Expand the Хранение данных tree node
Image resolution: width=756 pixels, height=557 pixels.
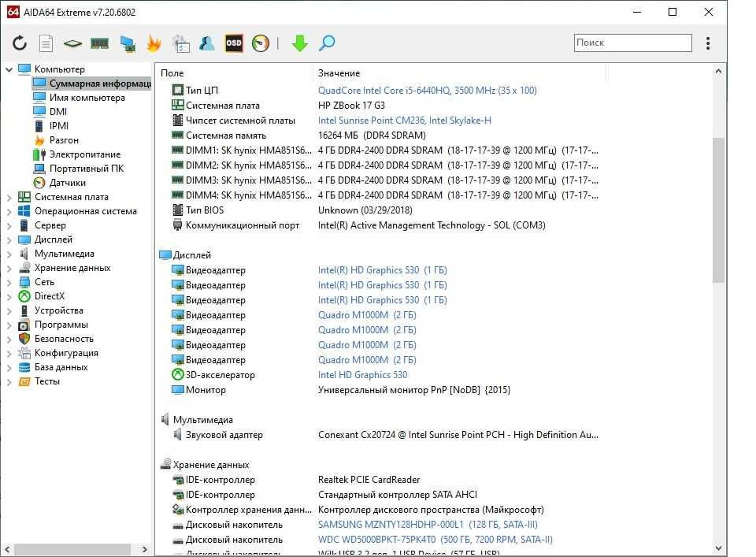pos(9,268)
